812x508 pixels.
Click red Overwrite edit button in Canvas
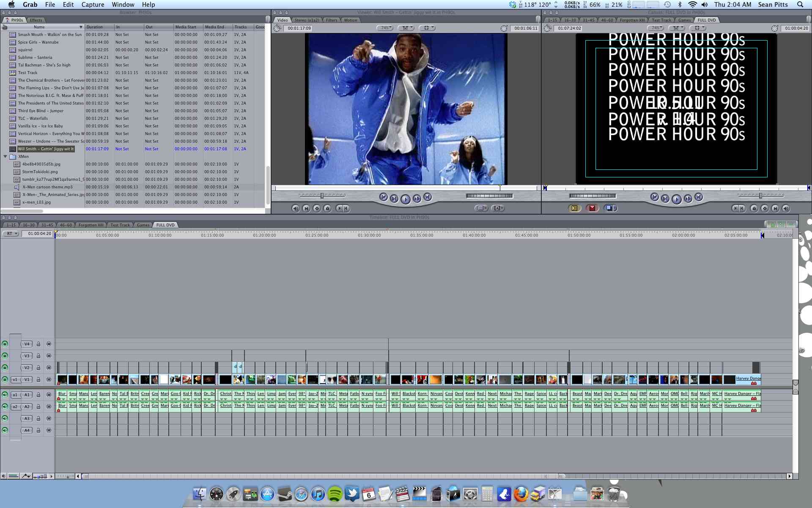point(592,208)
